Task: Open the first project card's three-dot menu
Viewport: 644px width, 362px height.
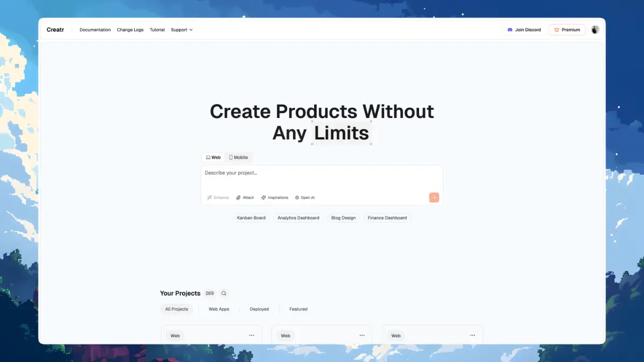Action: [251, 335]
